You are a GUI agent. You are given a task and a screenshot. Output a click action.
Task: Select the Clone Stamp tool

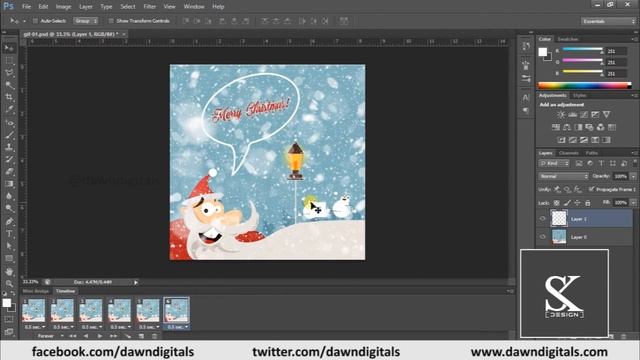[9, 147]
